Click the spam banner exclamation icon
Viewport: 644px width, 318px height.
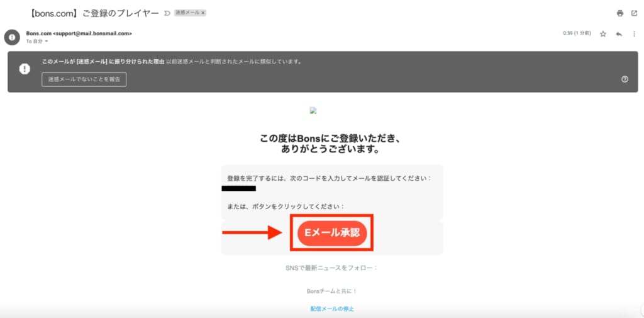coord(25,69)
